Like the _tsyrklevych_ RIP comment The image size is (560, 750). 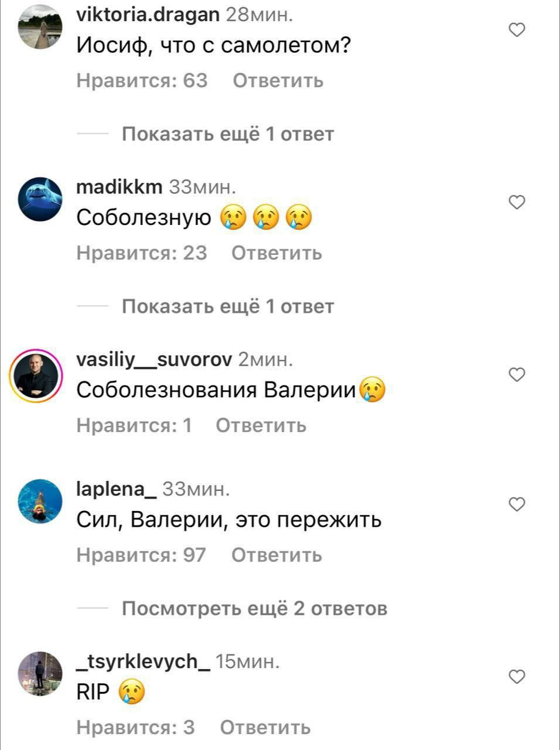[517, 677]
